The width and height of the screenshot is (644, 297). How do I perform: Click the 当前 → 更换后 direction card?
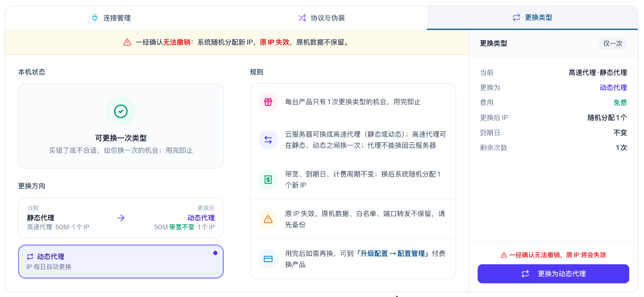coord(121,218)
